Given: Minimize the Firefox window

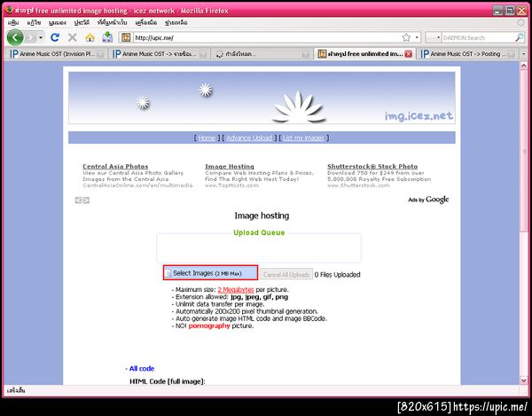Looking at the screenshot, I should point(497,11).
